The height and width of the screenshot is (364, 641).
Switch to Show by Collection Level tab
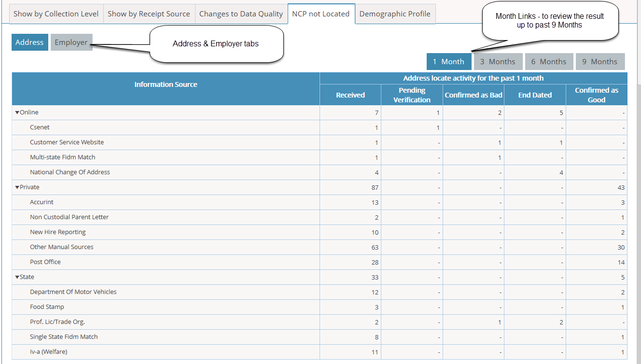click(x=56, y=14)
